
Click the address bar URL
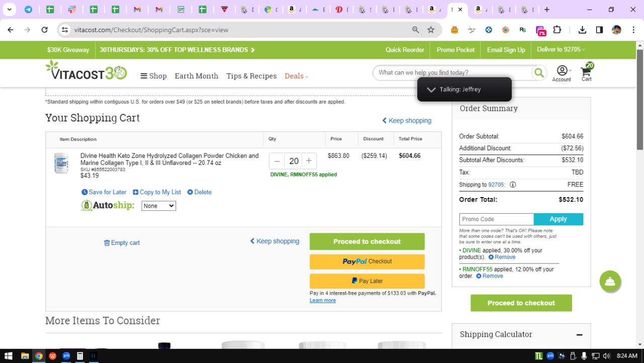(151, 30)
